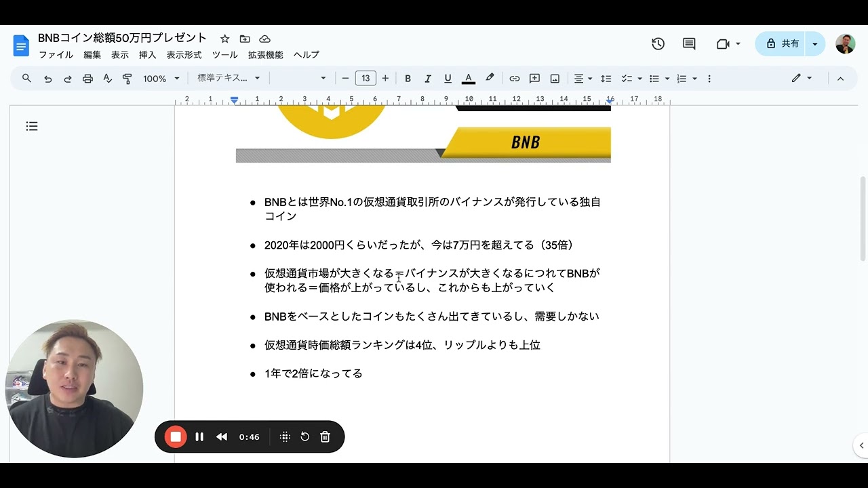
Task: Decrease font size with minus button
Action: tap(345, 79)
